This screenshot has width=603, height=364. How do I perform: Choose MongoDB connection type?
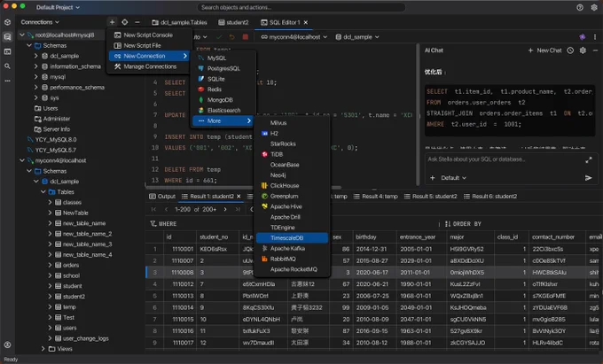[x=223, y=100]
